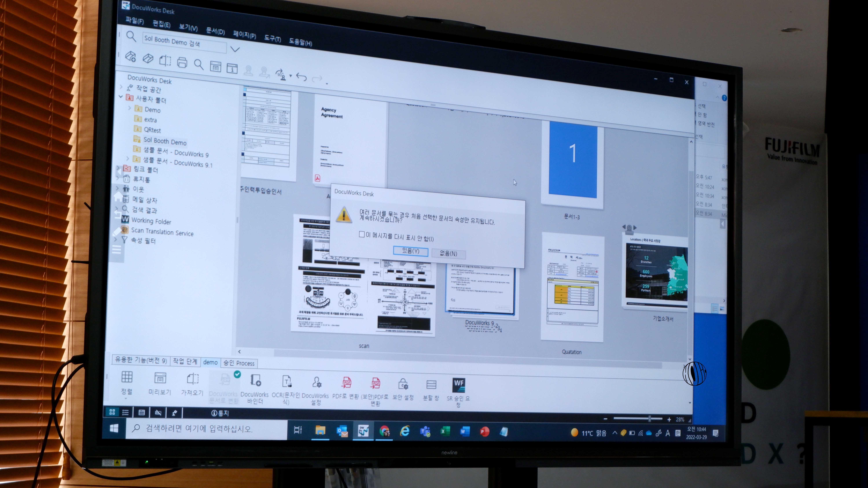Click the magnifier find icon beside printer
Screen dimensions: 868x488
click(198, 64)
